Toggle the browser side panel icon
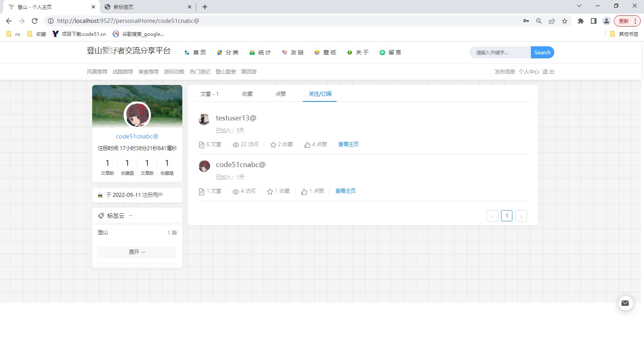644x343 pixels. (594, 21)
